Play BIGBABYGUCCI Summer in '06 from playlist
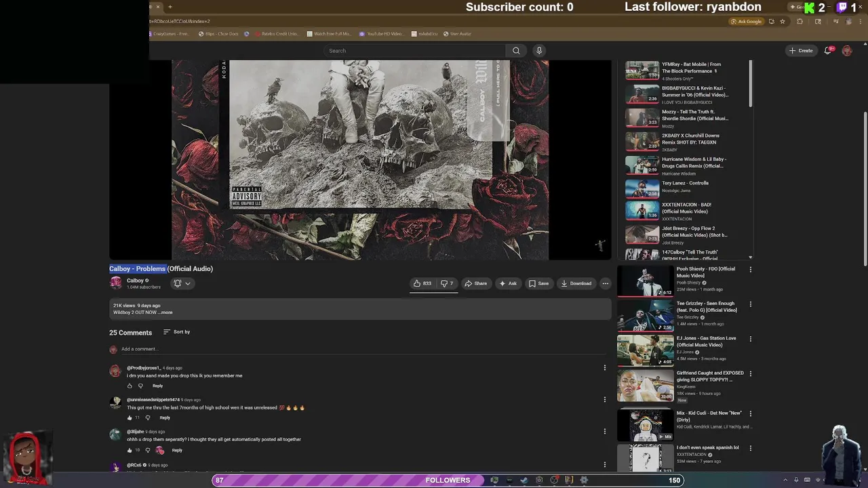The width and height of the screenshot is (868, 488). coord(686,94)
